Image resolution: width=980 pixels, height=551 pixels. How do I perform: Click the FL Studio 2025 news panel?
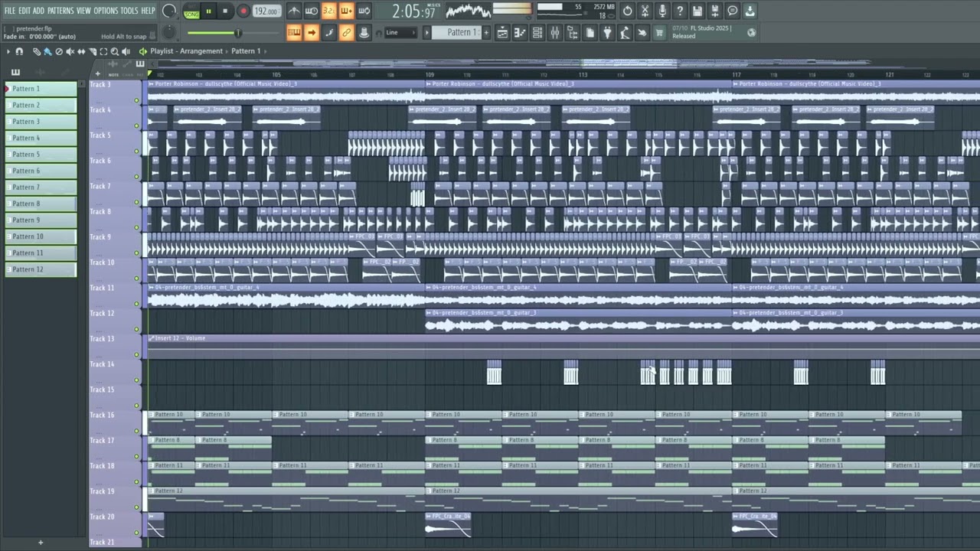click(714, 32)
